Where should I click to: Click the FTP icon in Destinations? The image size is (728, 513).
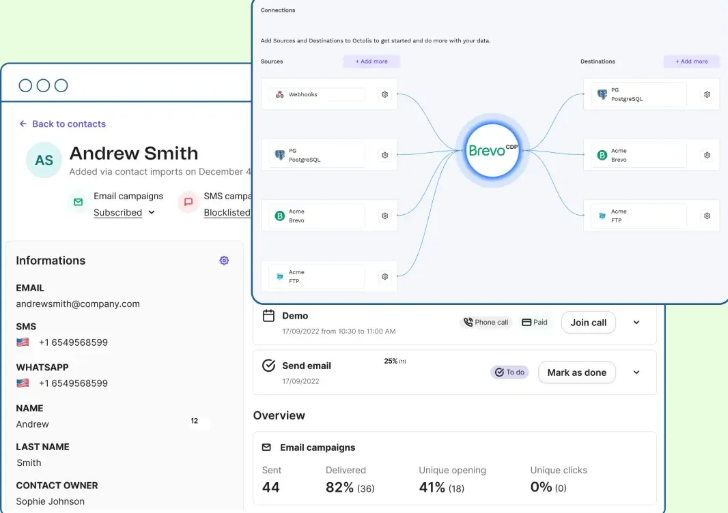(x=602, y=216)
